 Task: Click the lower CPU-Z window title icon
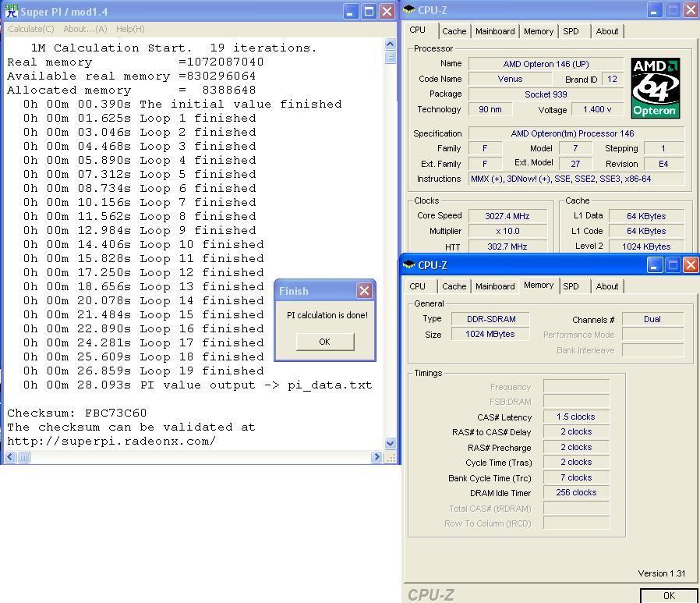pos(409,265)
